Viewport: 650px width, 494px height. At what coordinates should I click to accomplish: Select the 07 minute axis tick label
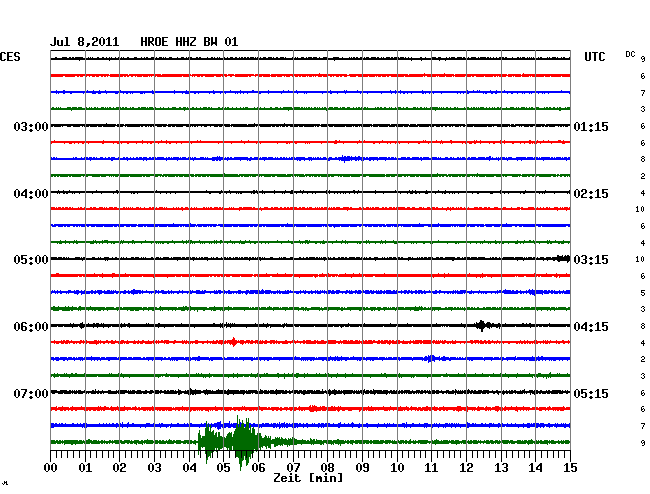click(293, 467)
